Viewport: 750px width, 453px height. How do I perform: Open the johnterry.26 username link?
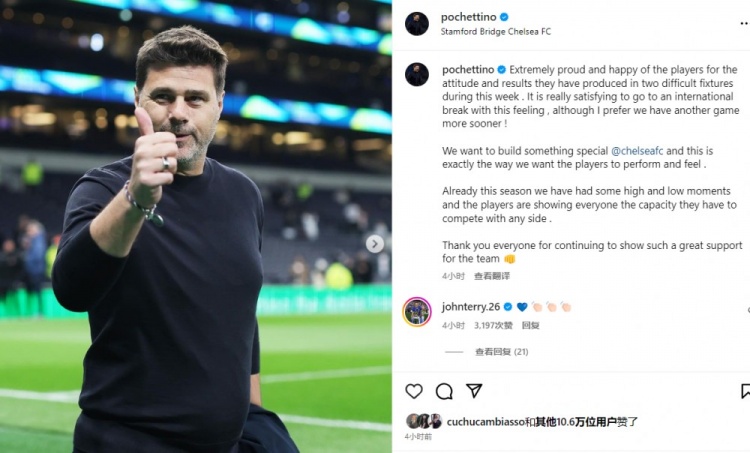pyautogui.click(x=471, y=307)
